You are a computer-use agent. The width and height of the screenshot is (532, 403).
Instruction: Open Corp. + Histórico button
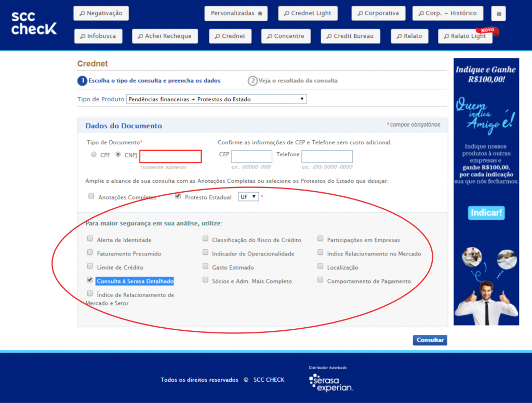[x=448, y=13]
